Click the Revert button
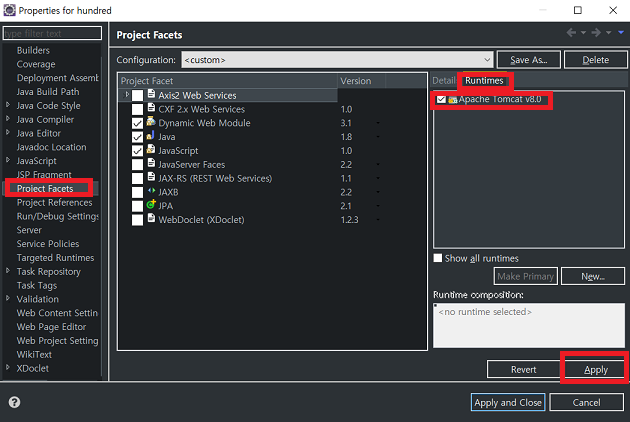This screenshot has width=630, height=422. (524, 369)
